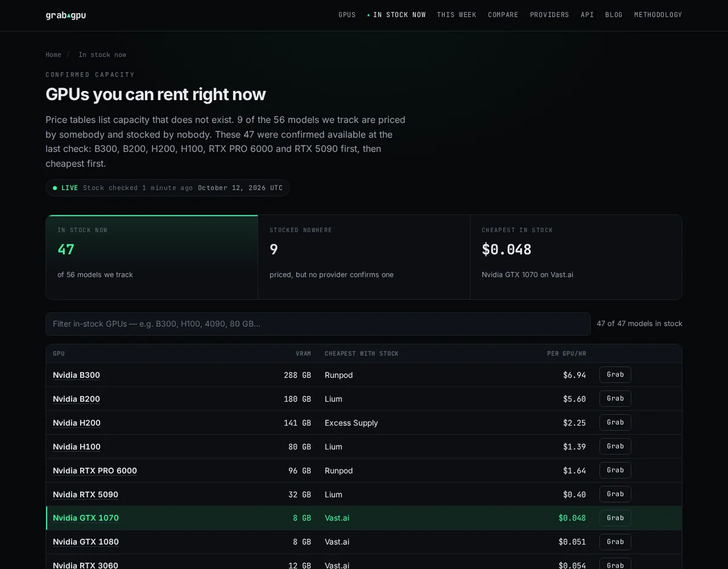Click Grab for Nvidia GTX 1080
The height and width of the screenshot is (569, 728).
pos(615,542)
